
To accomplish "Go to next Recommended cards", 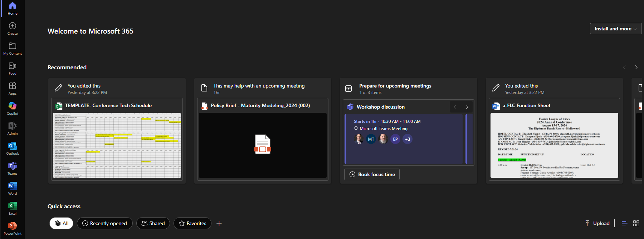I will [x=636, y=67].
